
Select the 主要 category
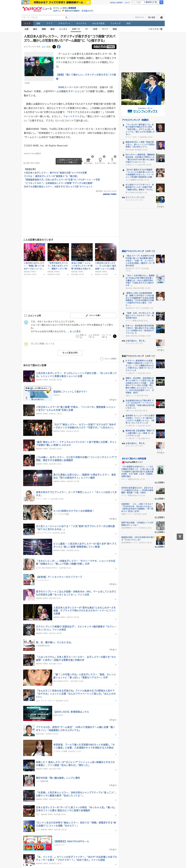tap(26, 29)
